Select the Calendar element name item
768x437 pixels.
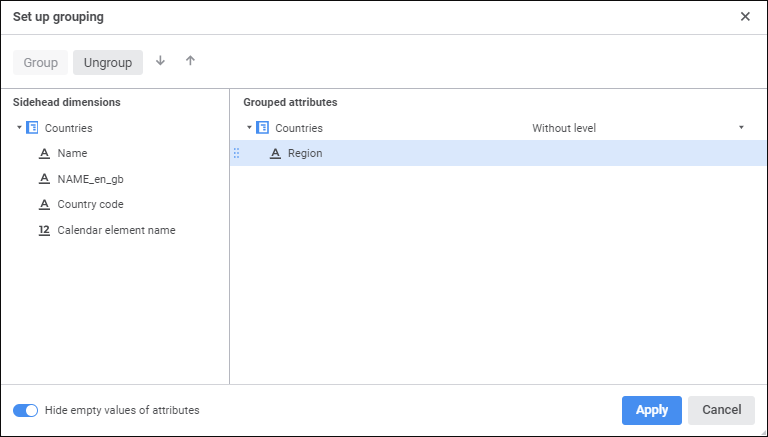116,230
